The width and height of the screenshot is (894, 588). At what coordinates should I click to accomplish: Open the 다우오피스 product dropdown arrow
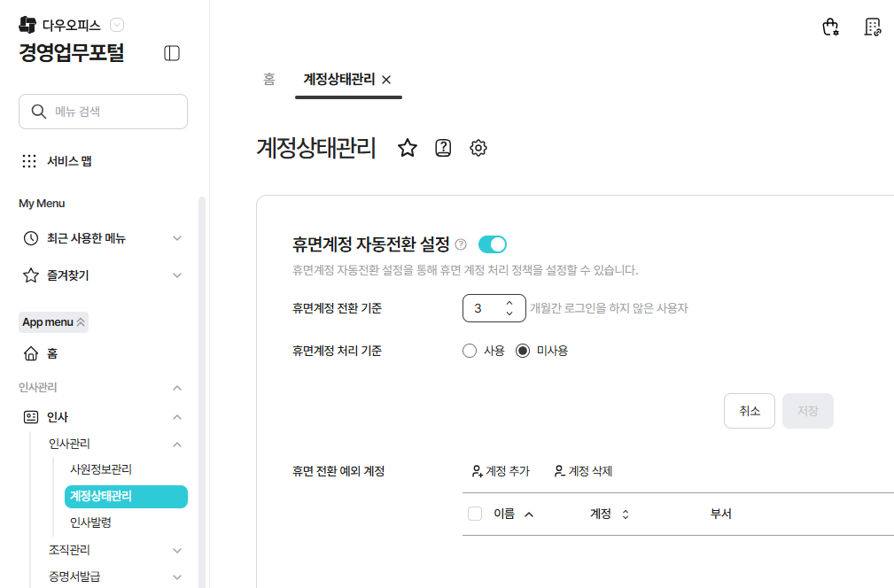tap(117, 25)
